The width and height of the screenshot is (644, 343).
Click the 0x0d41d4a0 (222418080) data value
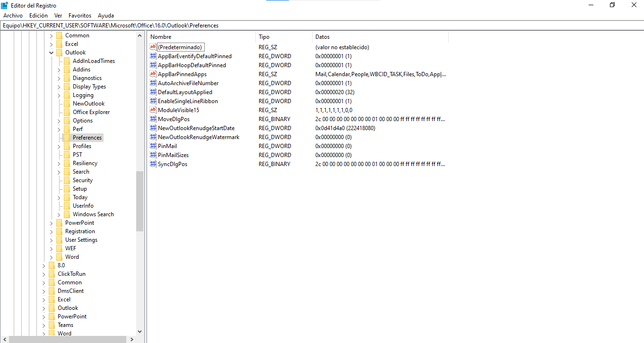(345, 128)
